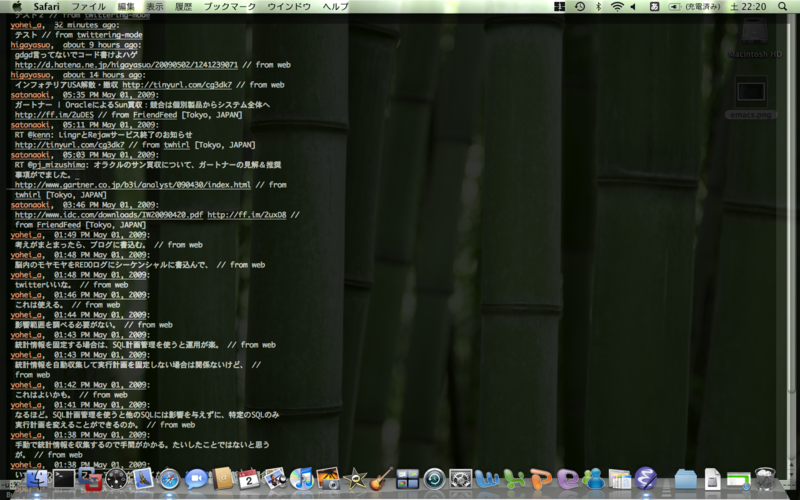The height and width of the screenshot is (500, 800).
Task: Click the Wi-Fi status icon
Action: 617,7
